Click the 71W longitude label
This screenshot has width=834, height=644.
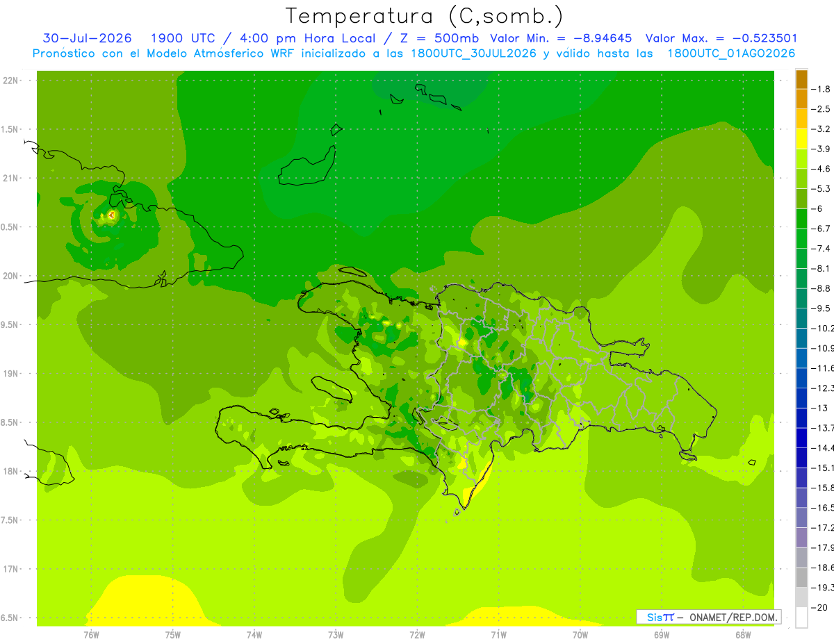pos(498,634)
